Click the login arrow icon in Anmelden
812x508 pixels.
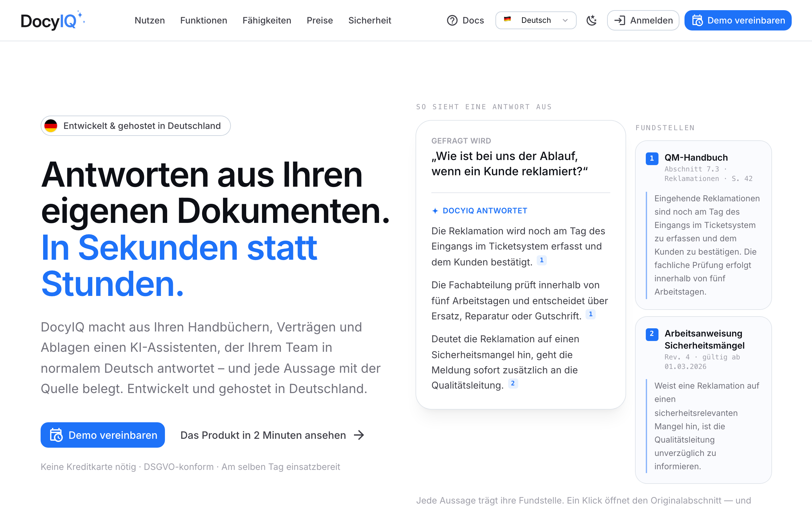pos(620,21)
